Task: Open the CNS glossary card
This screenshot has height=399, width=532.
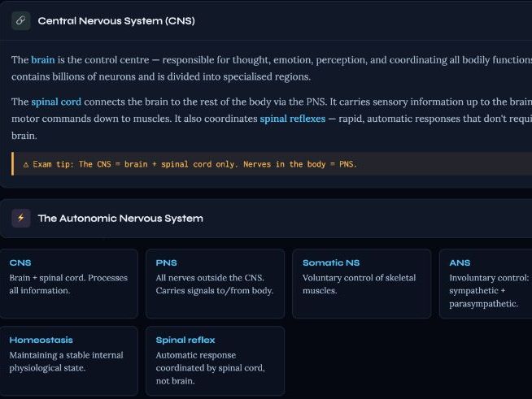Action: click(x=69, y=284)
